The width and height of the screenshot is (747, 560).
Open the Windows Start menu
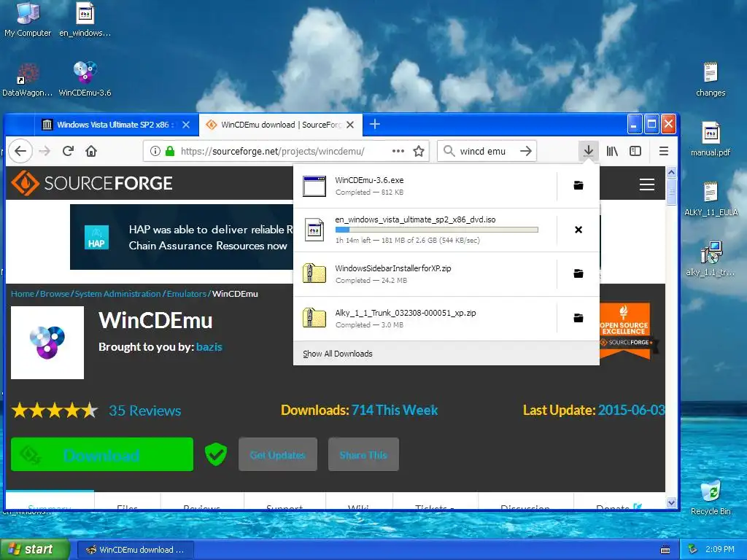(x=34, y=549)
